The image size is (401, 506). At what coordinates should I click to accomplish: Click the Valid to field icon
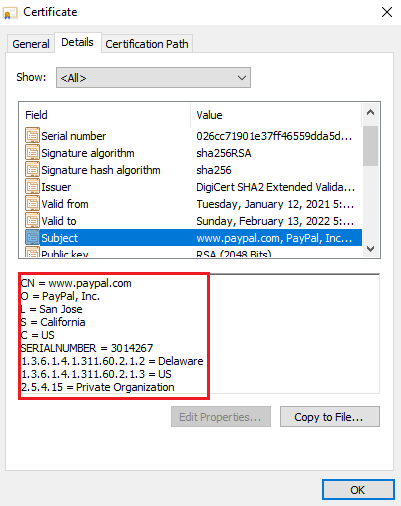pos(32,221)
